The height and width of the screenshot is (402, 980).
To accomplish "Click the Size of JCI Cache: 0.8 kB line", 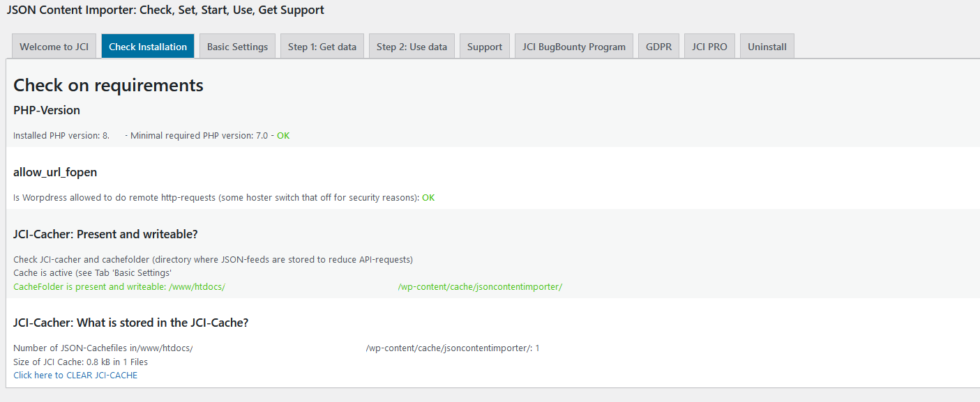I will [x=81, y=362].
